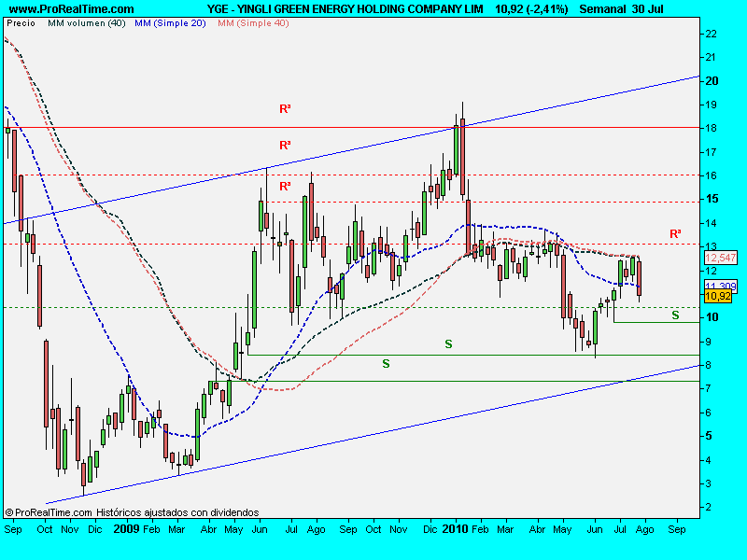Click the Precio legend label
Screen dimensions: 747x560
click(x=21, y=23)
